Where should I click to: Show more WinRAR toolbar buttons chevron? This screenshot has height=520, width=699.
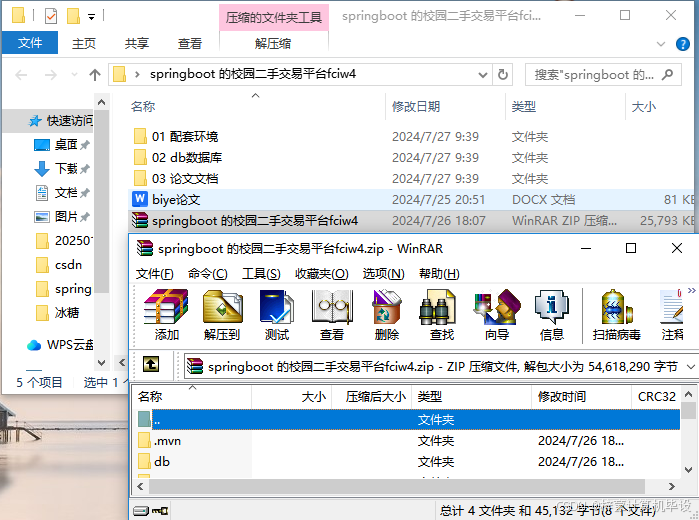point(691,291)
